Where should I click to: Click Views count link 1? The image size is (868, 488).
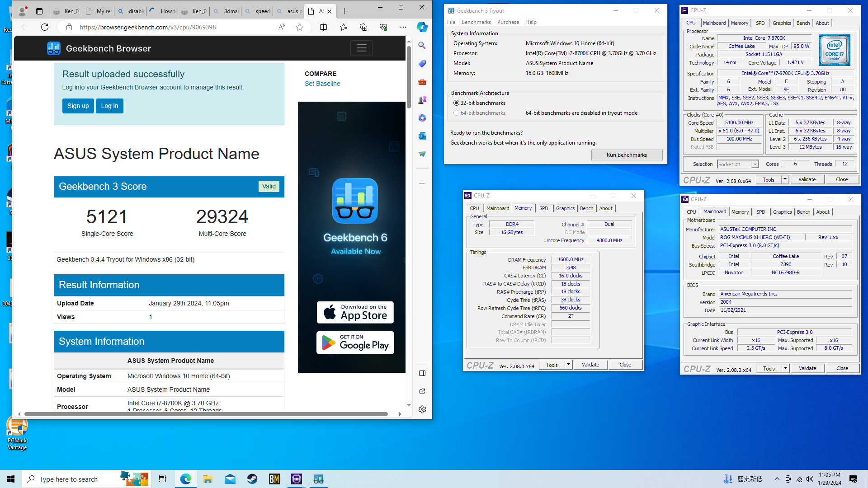tap(151, 317)
